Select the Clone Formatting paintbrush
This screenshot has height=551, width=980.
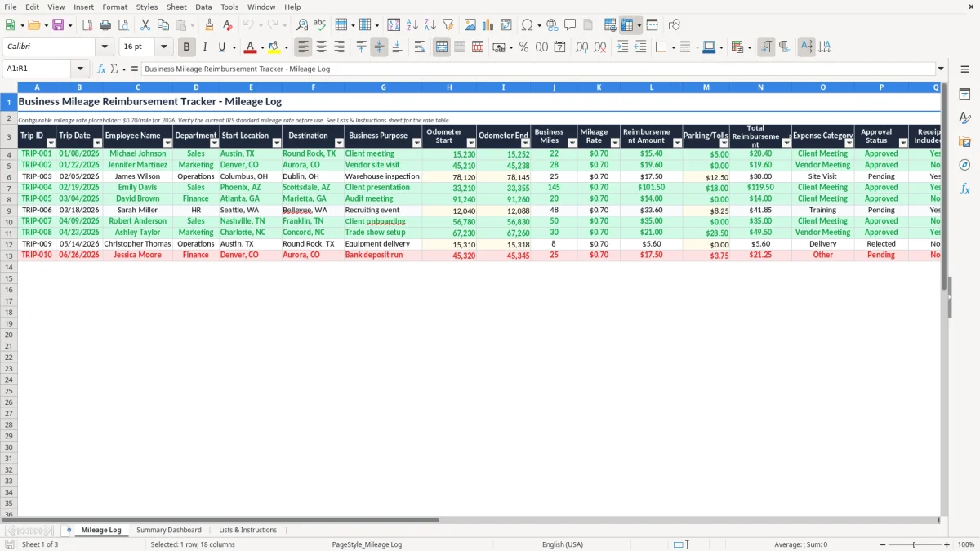coord(209,25)
